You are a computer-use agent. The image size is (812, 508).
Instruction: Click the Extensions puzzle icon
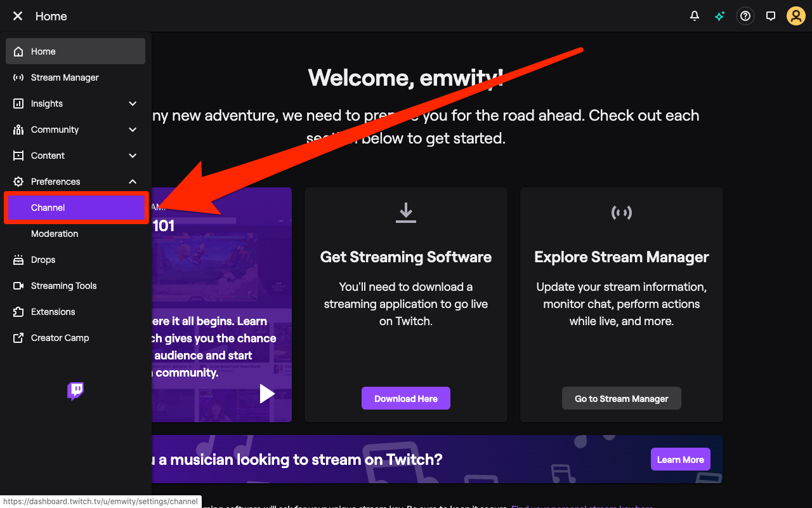[x=18, y=311]
